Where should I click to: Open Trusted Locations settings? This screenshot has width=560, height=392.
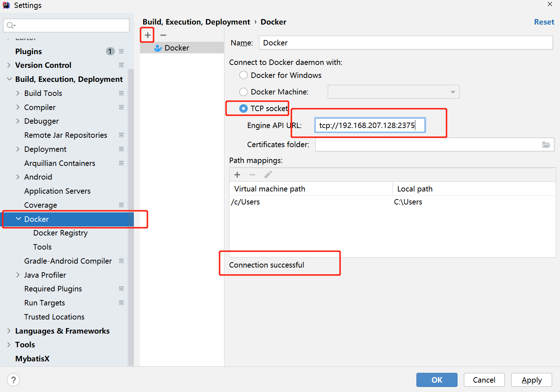click(x=54, y=317)
